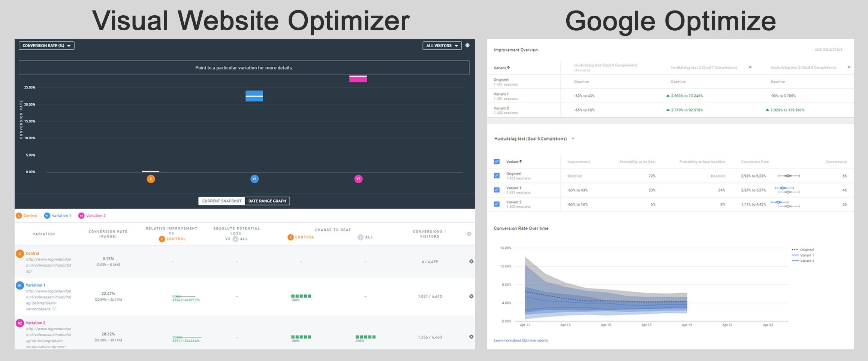Select CONTROL under Relative Improvement vs

click(x=172, y=239)
